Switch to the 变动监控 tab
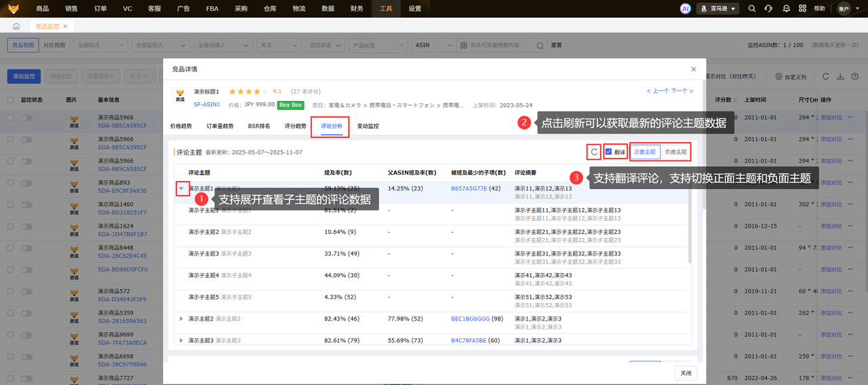 (x=368, y=126)
